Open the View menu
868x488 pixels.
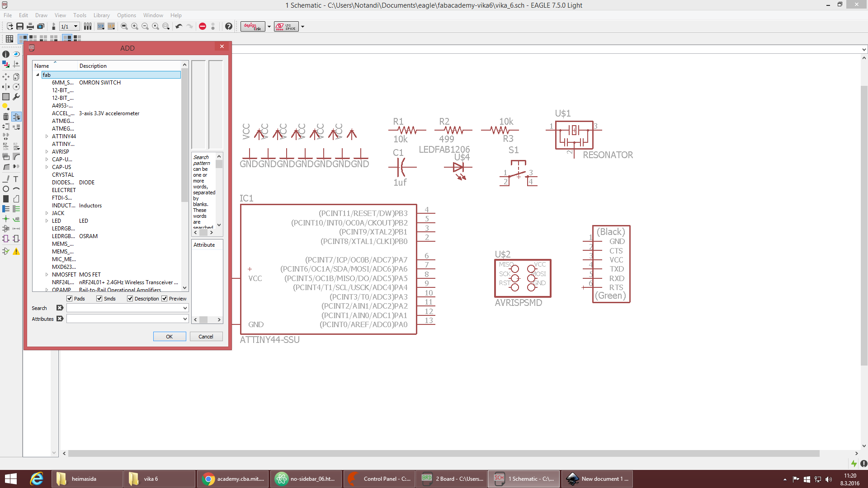pyautogui.click(x=60, y=15)
